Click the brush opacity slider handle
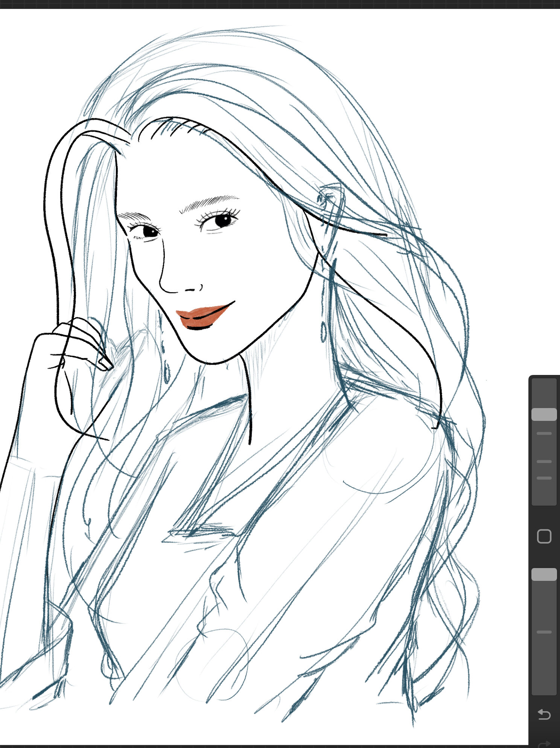 [x=544, y=574]
